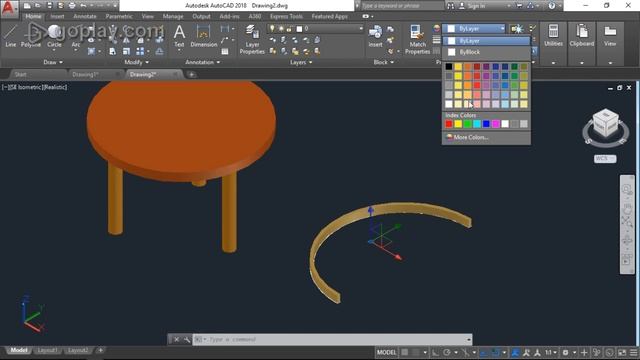Toggle layer 0 on/off light bulb
Screen dimensions: 640x360
(x=272, y=29)
